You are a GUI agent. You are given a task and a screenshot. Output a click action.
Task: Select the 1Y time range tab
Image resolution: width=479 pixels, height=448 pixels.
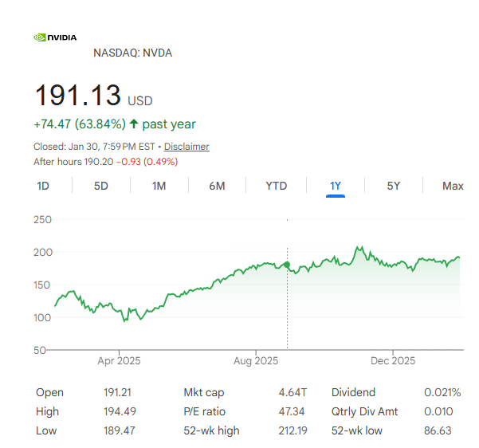[336, 186]
